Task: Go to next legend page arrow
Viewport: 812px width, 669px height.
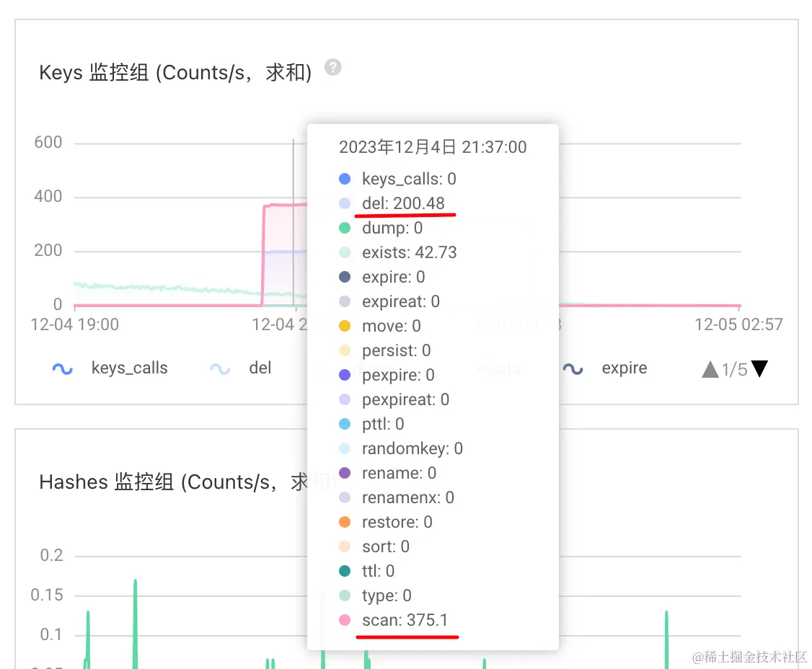Action: coord(759,368)
